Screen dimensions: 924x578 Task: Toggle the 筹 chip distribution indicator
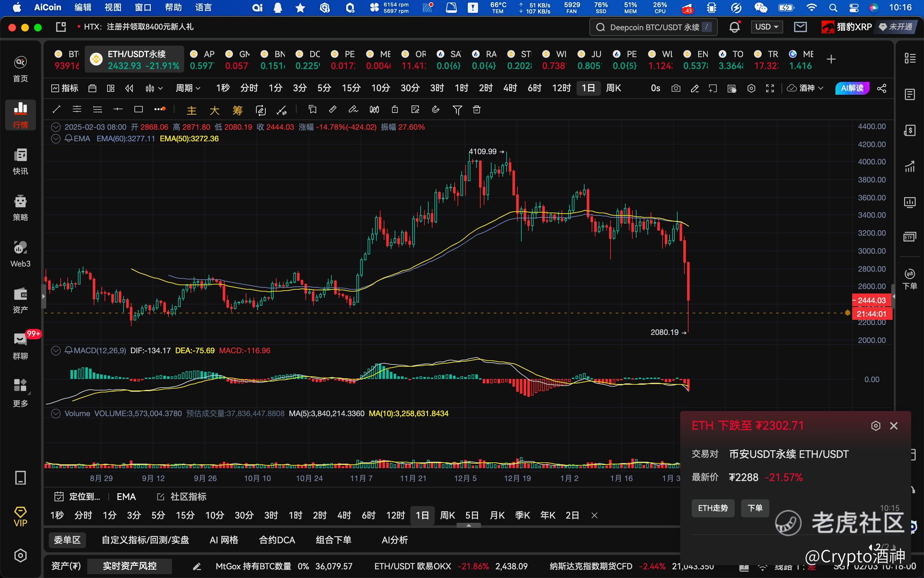pos(237,110)
